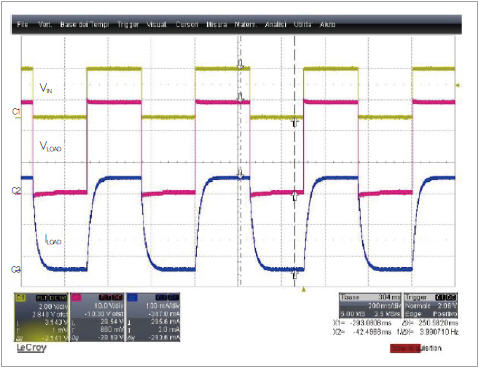Viewport: 481px width, 368px height.
Task: Click the yellow C1 channel descriptor box
Action: pos(41,317)
